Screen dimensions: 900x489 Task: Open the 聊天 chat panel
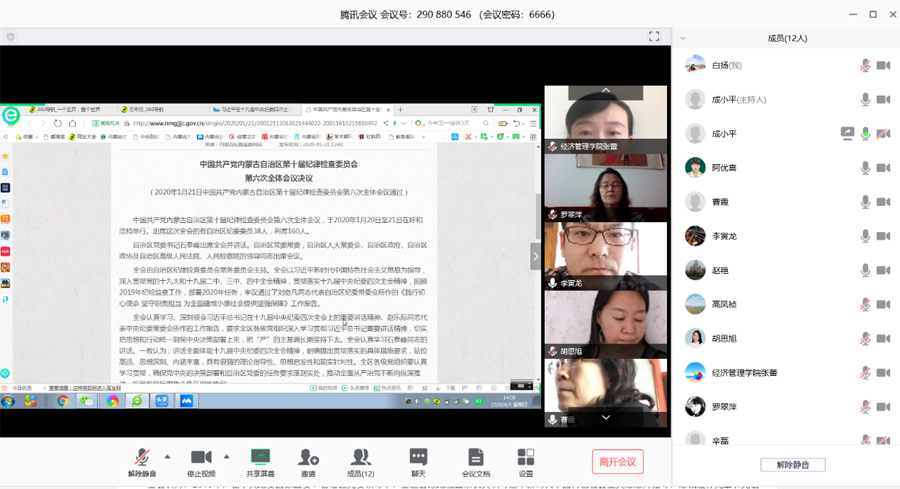click(418, 458)
